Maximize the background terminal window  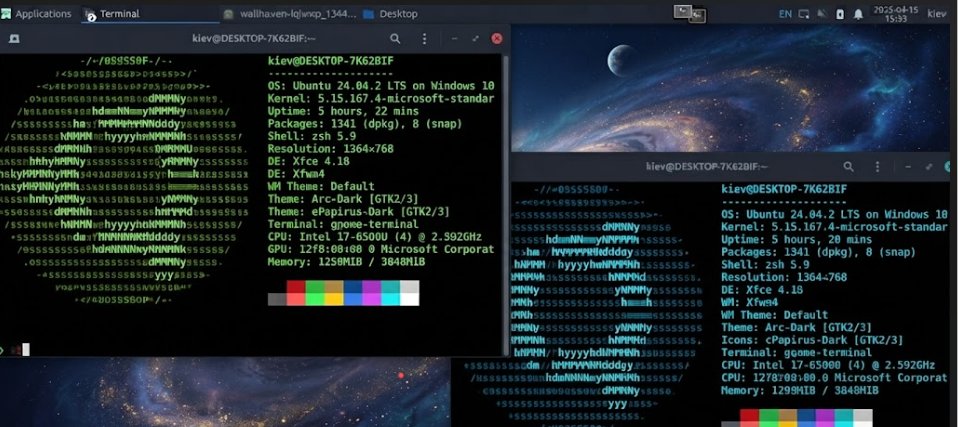pos(929,166)
